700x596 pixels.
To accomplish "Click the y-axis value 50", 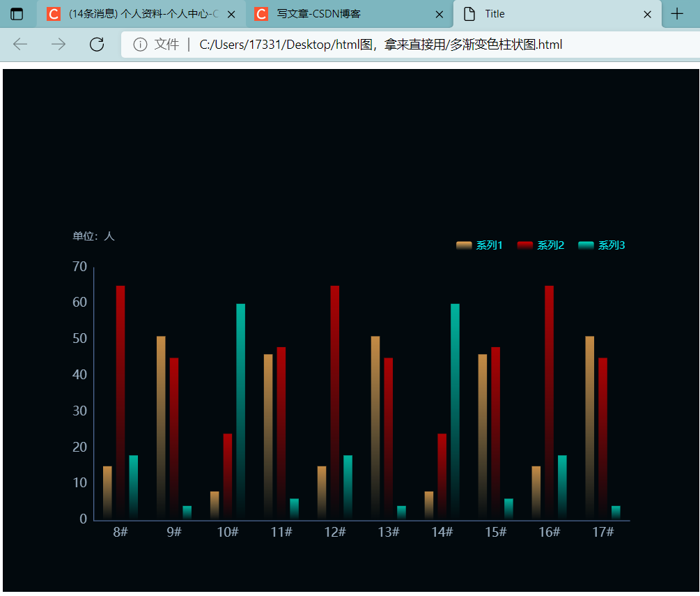I will point(80,339).
